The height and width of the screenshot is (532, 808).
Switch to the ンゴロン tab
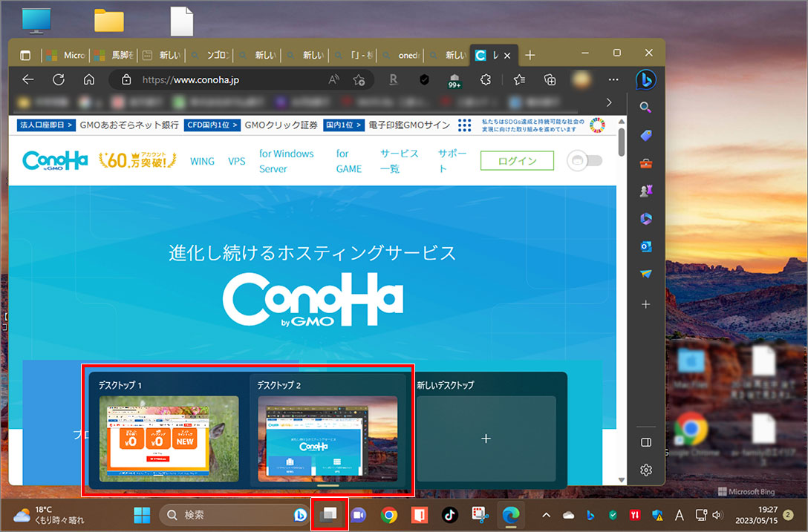(x=210, y=55)
